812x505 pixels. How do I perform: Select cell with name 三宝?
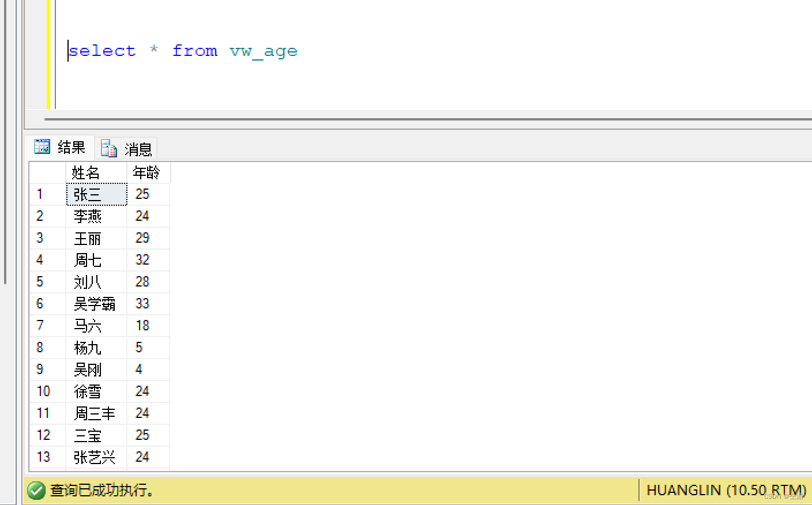(x=96, y=435)
